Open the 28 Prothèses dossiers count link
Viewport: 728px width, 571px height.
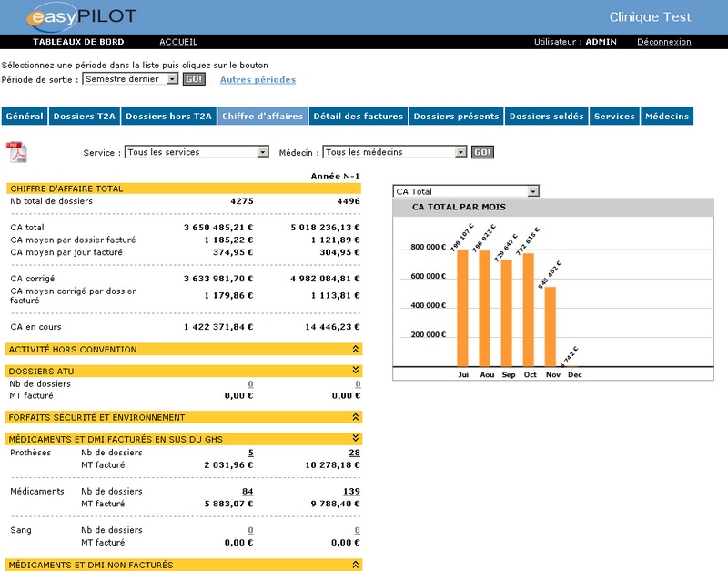point(354,453)
